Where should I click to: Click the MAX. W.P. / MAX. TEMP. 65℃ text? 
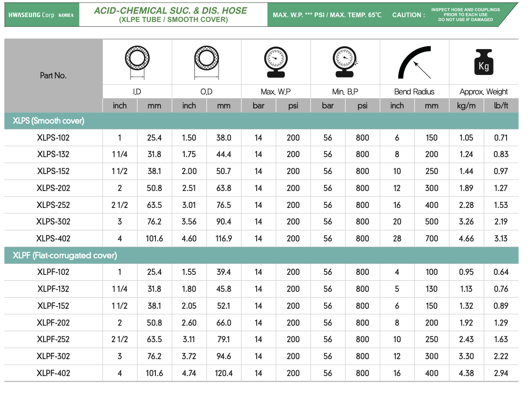(x=327, y=15)
